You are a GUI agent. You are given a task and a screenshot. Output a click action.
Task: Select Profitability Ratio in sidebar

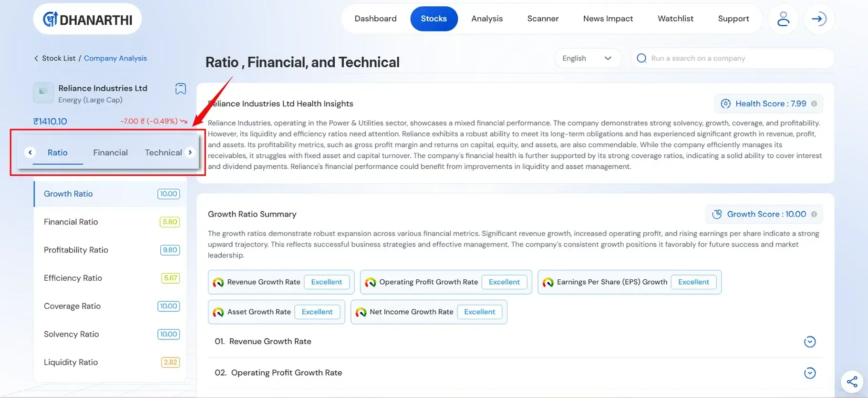[x=110, y=250]
